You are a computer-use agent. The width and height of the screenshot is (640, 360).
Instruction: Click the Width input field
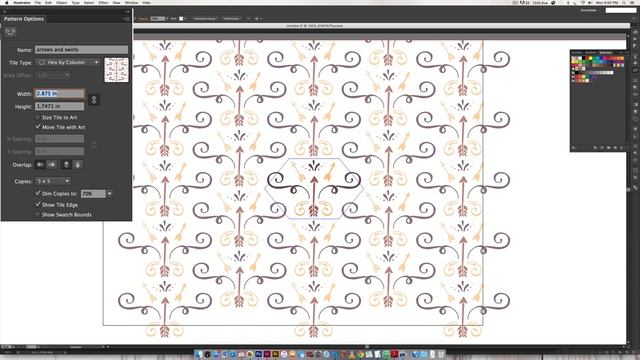click(x=60, y=93)
